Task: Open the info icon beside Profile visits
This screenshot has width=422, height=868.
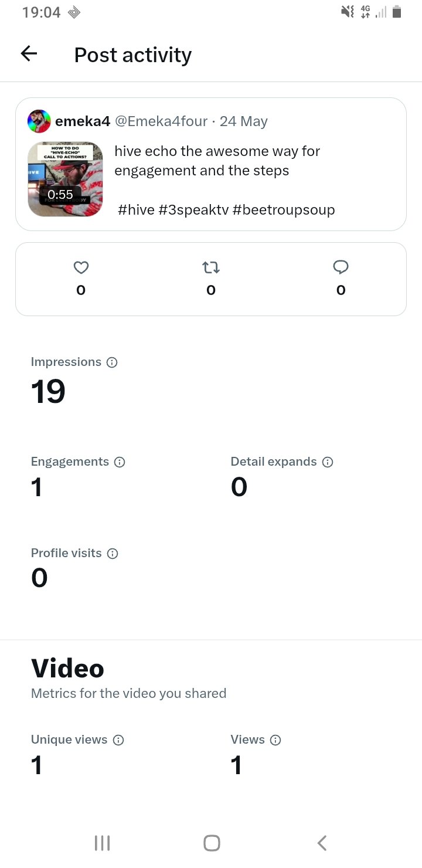Action: pos(113,554)
